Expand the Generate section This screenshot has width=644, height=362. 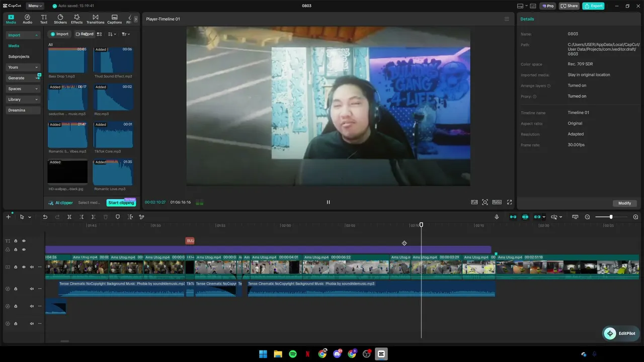tap(23, 78)
